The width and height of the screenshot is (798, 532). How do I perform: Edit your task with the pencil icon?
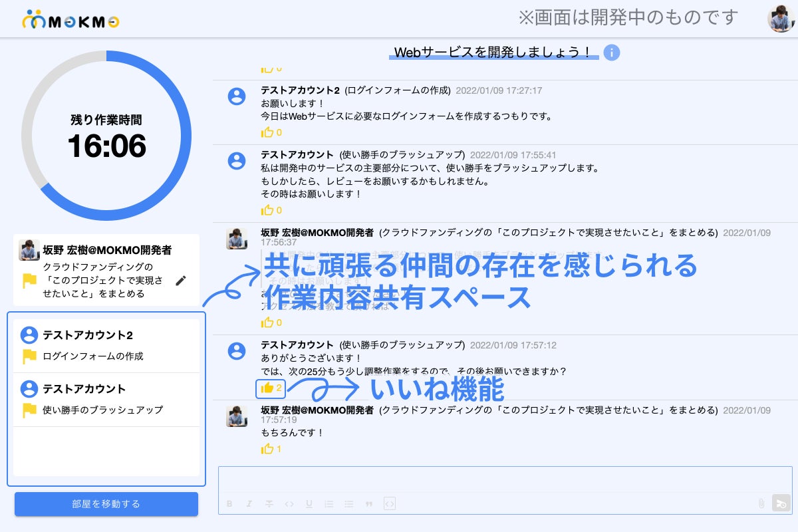(x=180, y=281)
